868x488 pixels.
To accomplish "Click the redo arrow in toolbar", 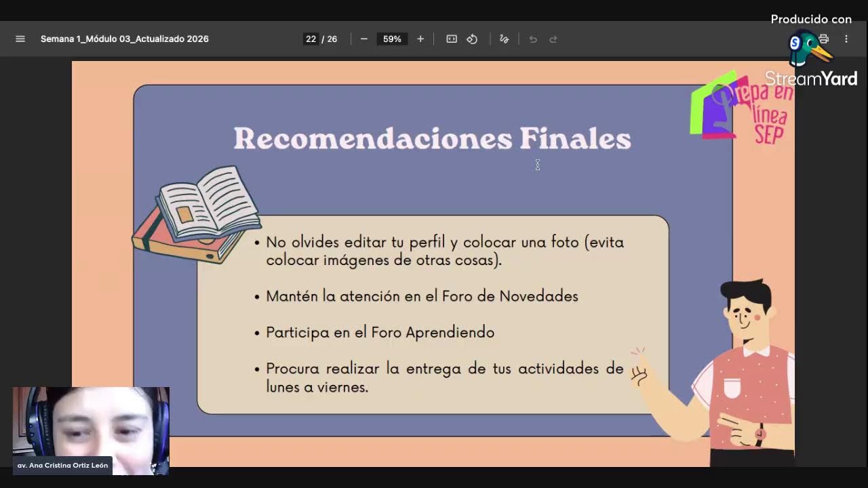I will coord(553,39).
